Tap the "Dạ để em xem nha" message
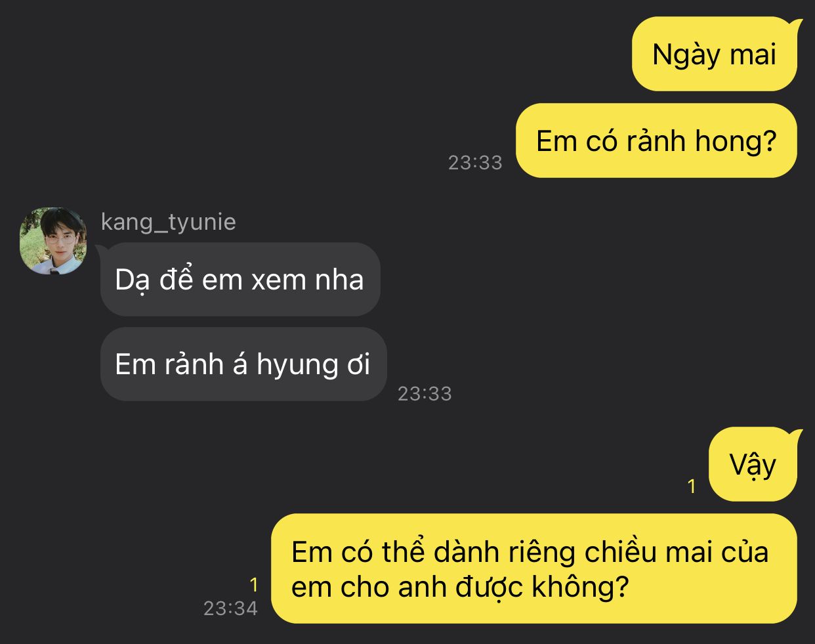Screen dimensions: 815x644 (240, 280)
